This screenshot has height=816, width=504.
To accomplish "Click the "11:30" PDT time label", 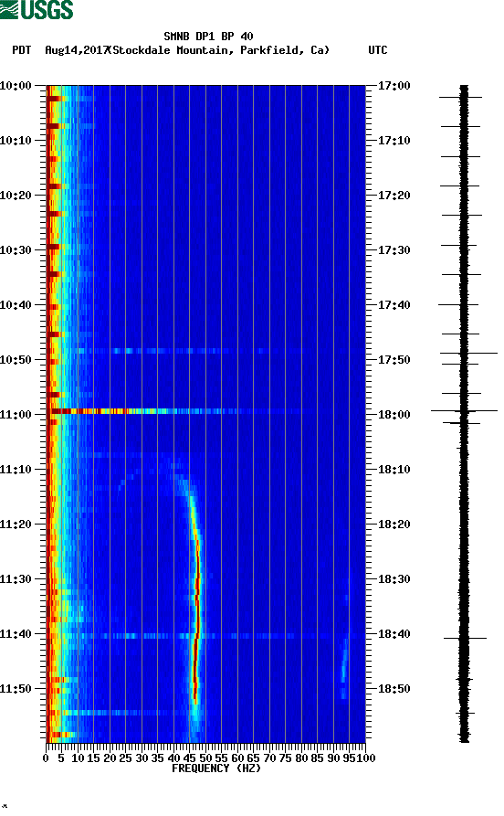I will (16, 578).
